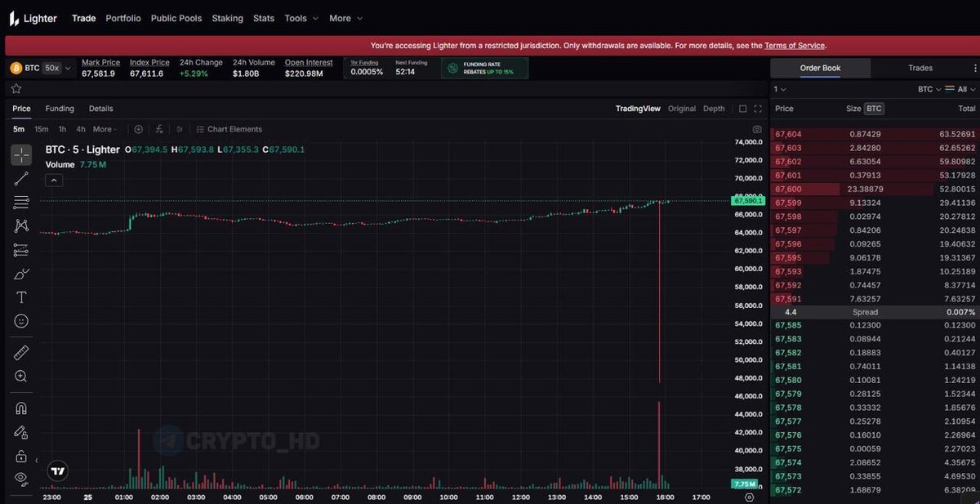The image size is (980, 504).
Task: Select the trend line drawing tool
Action: point(21,179)
